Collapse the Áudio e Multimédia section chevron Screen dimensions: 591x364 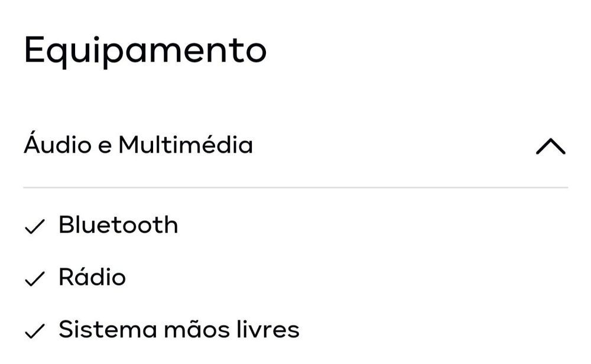coord(550,146)
